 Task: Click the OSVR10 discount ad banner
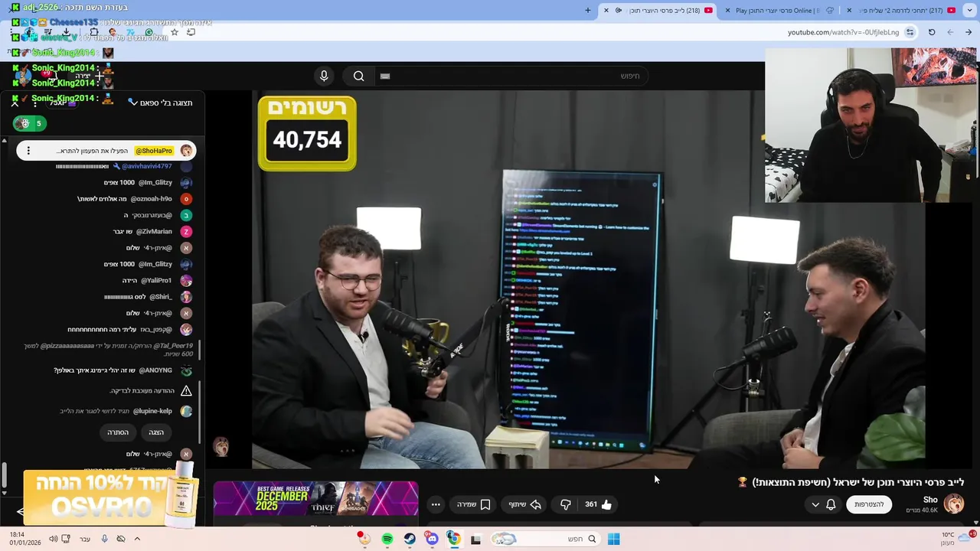point(111,497)
